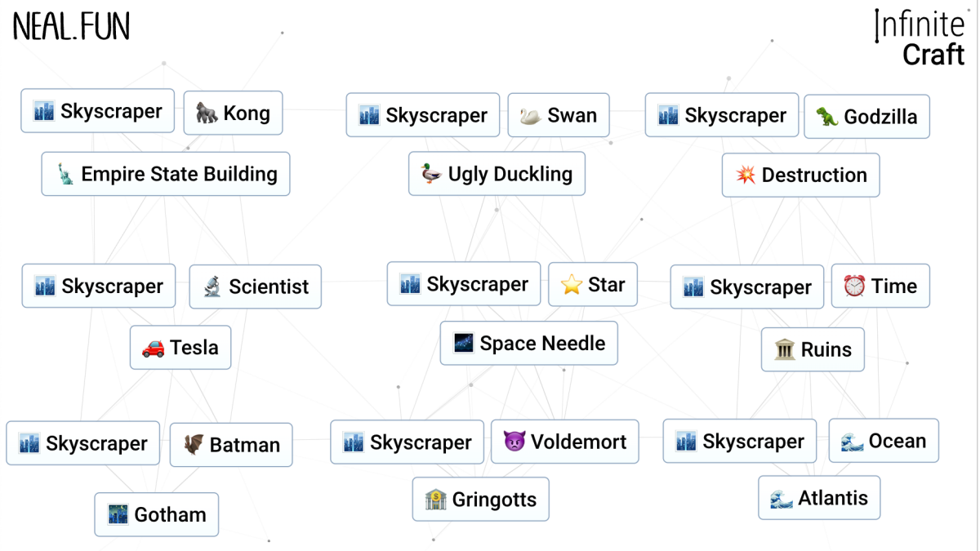980x551 pixels.
Task: Click the wave icon on the Ocean tile
Action: 854,441
